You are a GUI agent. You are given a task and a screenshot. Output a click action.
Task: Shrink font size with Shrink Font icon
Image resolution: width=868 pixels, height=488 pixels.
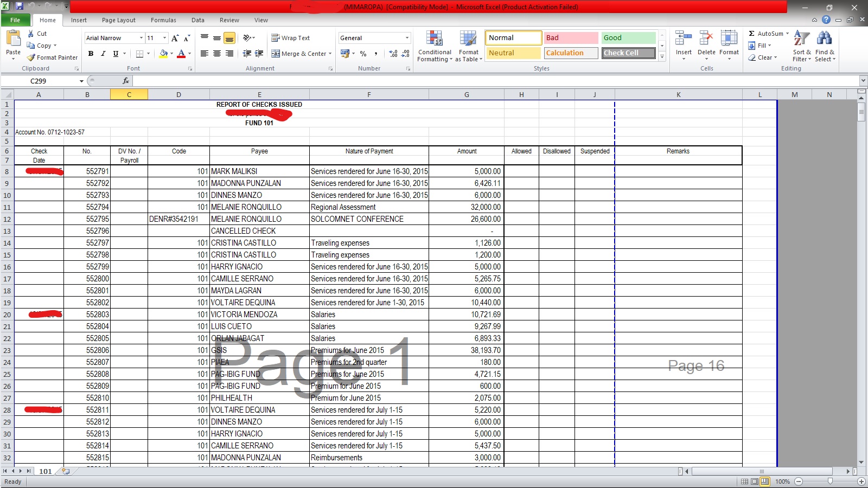tap(187, 38)
